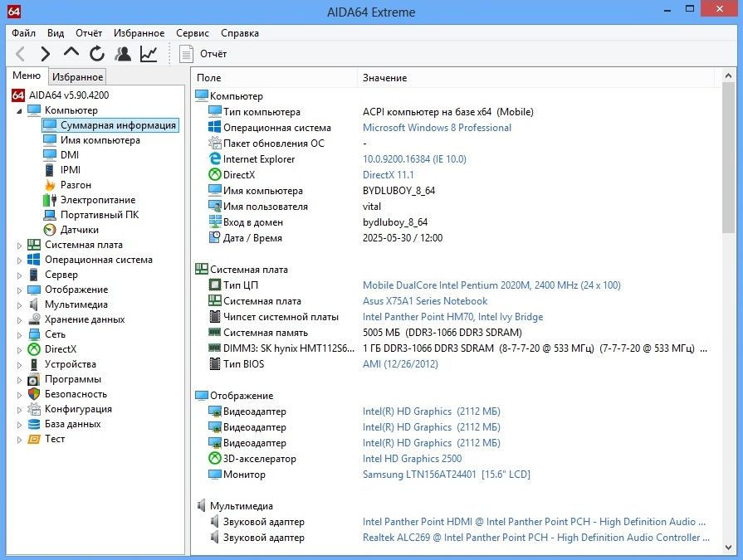Click the AIDA64 v5.90.4200 root icon

[18, 95]
